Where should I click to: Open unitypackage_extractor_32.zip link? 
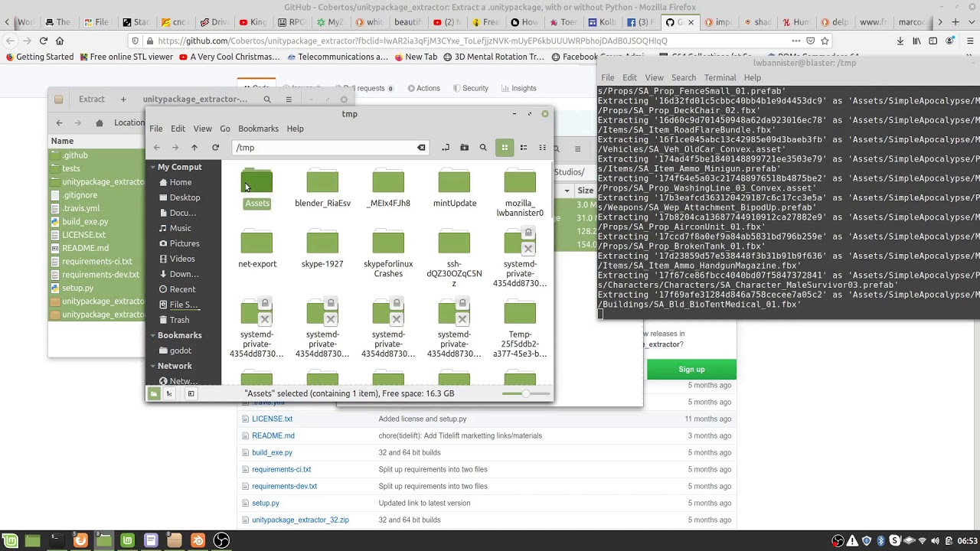tap(300, 520)
